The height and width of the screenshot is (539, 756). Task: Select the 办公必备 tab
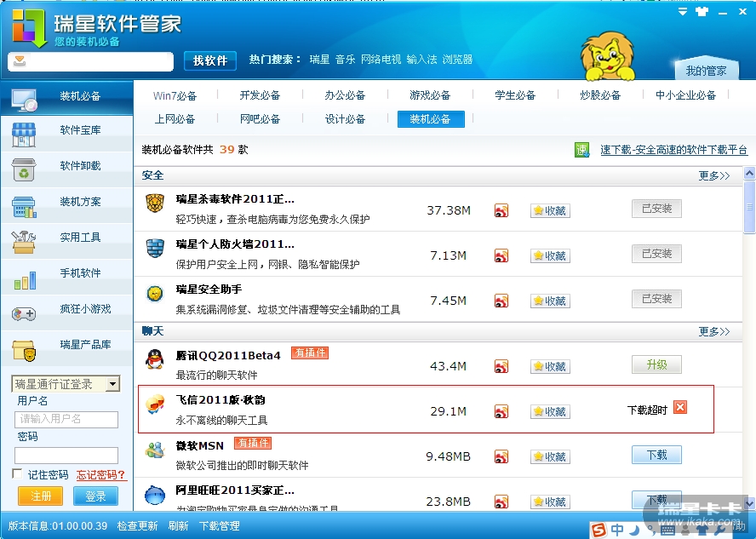345,95
